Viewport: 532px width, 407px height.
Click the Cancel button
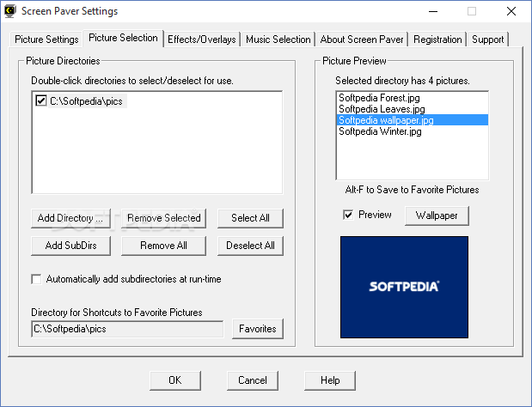click(253, 380)
